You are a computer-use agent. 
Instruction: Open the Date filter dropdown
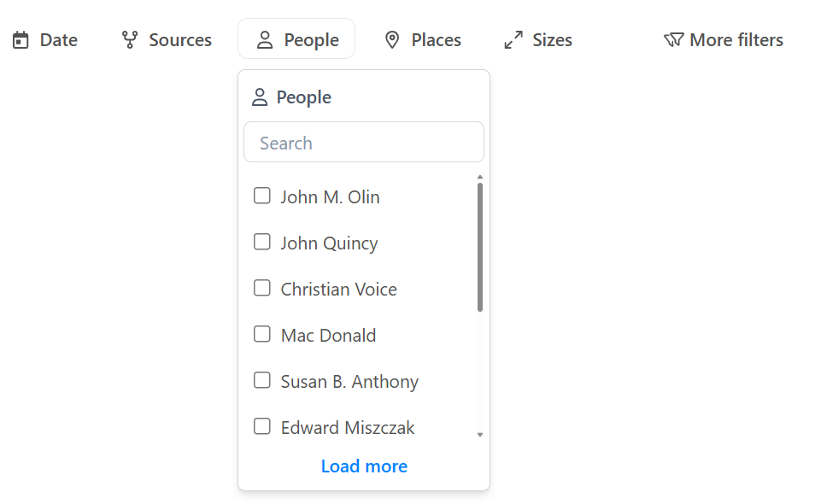pos(45,40)
